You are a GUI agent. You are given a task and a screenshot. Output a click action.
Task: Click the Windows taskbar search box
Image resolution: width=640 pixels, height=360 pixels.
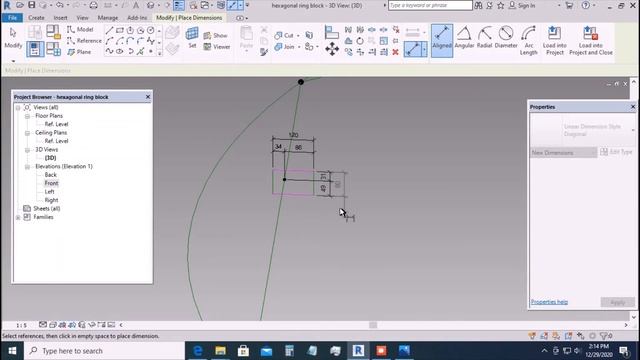[104, 351]
